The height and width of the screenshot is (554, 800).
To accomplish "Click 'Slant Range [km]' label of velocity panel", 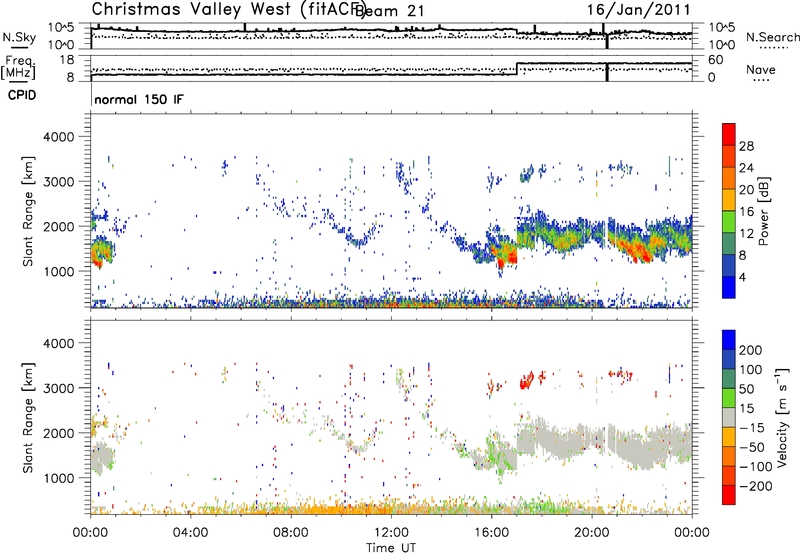I will (x=28, y=418).
